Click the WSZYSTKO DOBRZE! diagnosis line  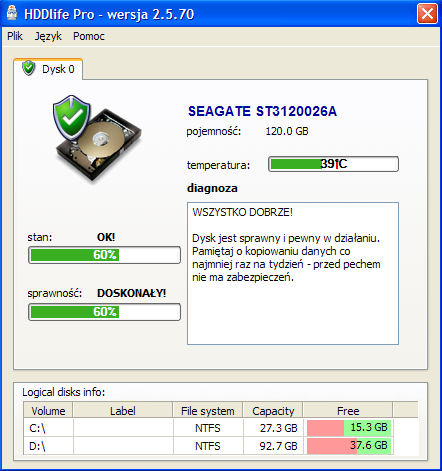pos(242,212)
